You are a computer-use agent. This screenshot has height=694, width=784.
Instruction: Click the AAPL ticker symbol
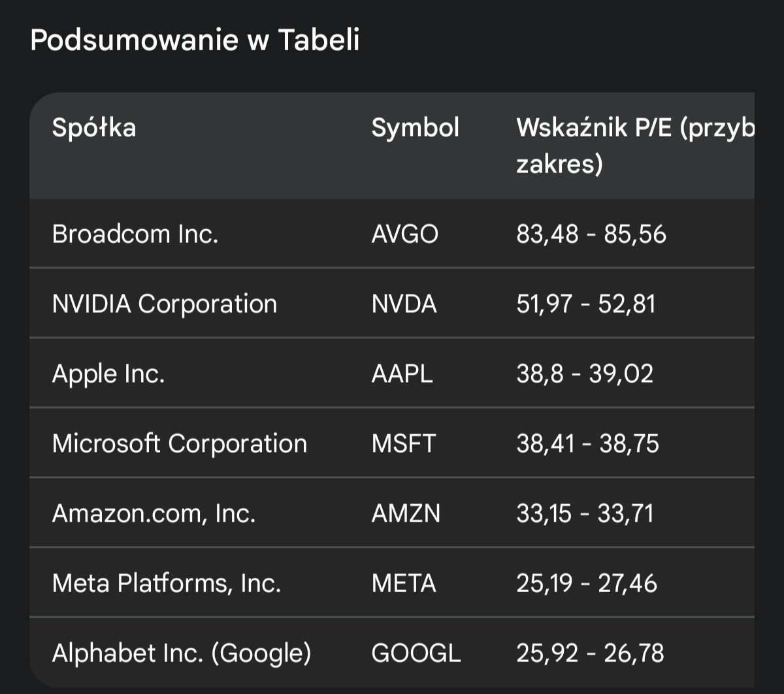(402, 373)
